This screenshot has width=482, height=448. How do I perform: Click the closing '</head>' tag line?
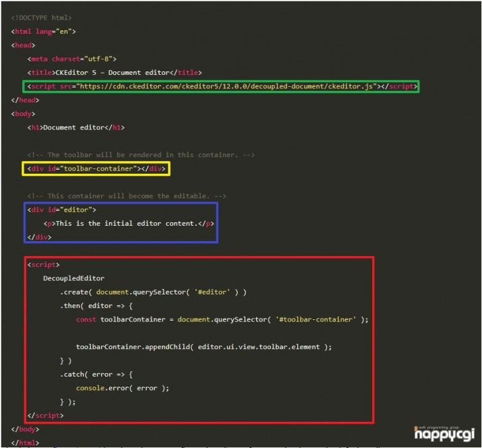25,100
